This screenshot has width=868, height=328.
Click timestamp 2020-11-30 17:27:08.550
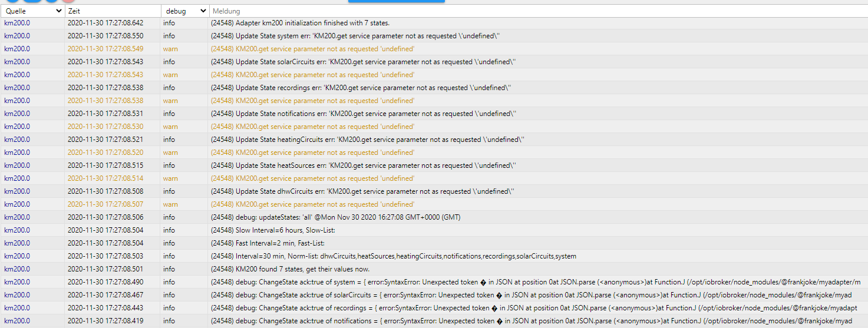point(105,36)
